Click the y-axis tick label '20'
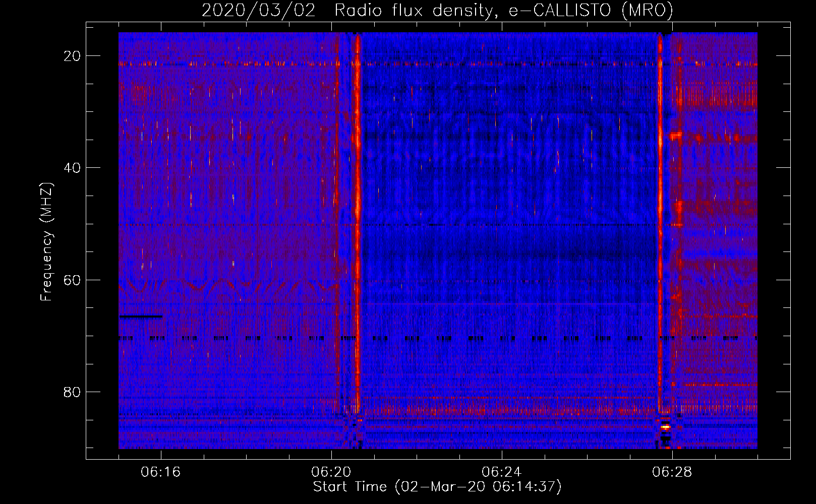 pyautogui.click(x=72, y=56)
